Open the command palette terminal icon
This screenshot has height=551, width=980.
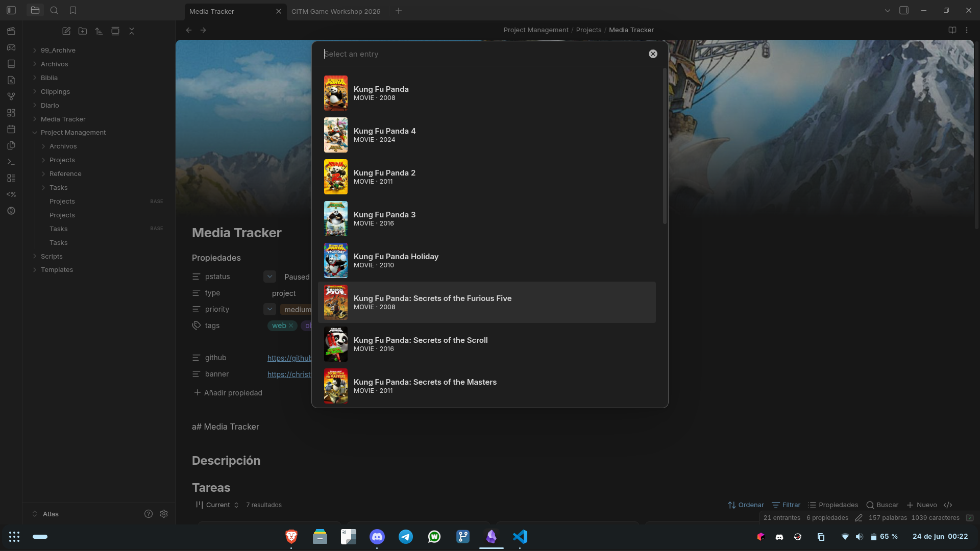coord(11,162)
